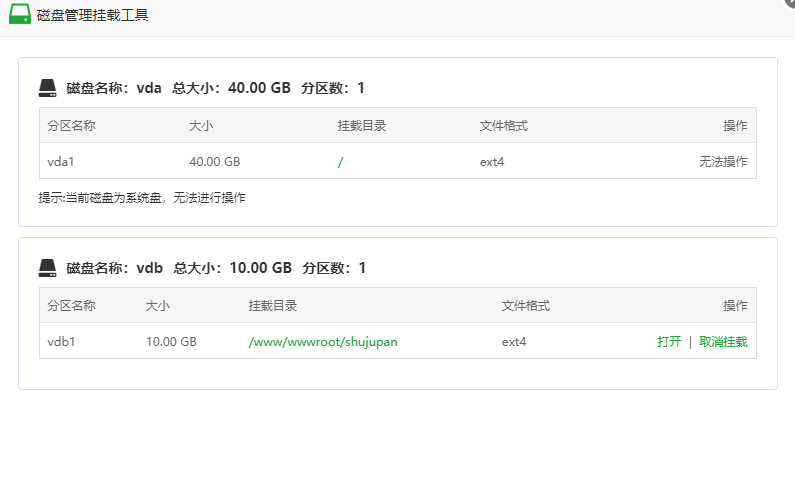Viewport: 795px width, 482px height.
Task: Click vdb table's 大小 column header
Action: click(x=158, y=306)
